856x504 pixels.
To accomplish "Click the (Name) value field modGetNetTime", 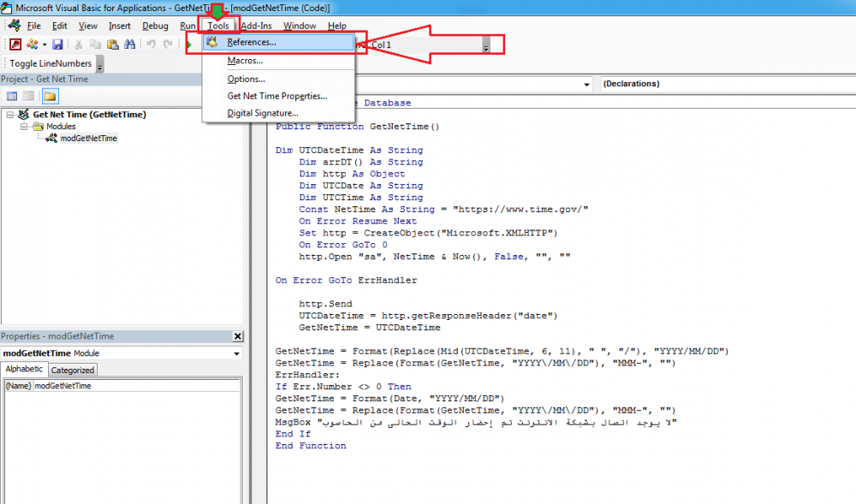I will click(x=136, y=386).
